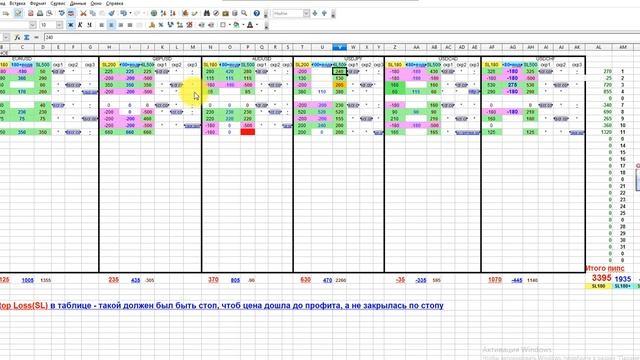Copy the selection using the toolbar icon
Viewport: 640px width, 360px height.
93,13
